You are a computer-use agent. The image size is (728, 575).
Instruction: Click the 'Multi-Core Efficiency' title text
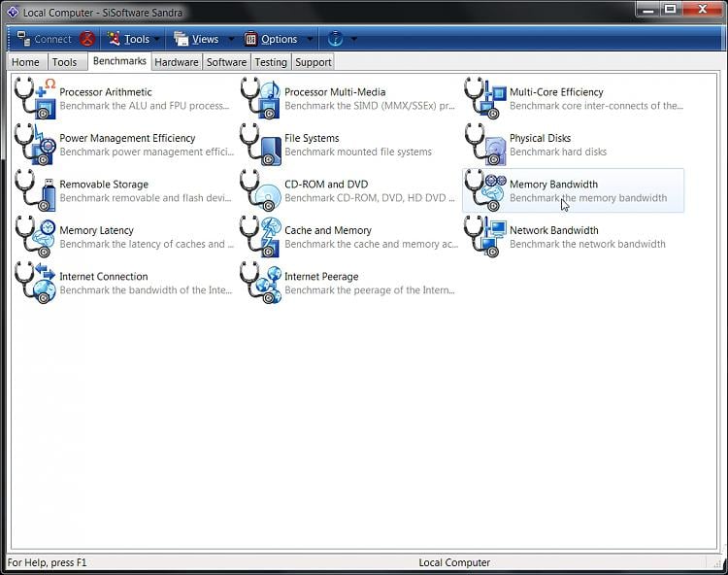point(556,92)
